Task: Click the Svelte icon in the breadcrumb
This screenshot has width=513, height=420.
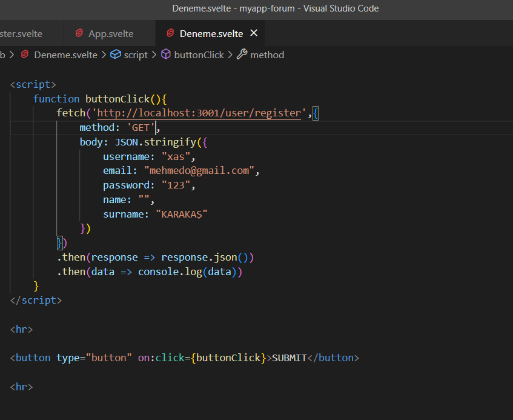Action: click(x=25, y=55)
